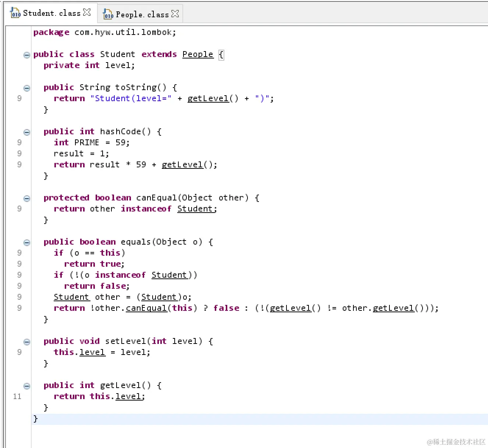Click line number 11 in gutter
The image size is (488, 448).
pos(17,397)
